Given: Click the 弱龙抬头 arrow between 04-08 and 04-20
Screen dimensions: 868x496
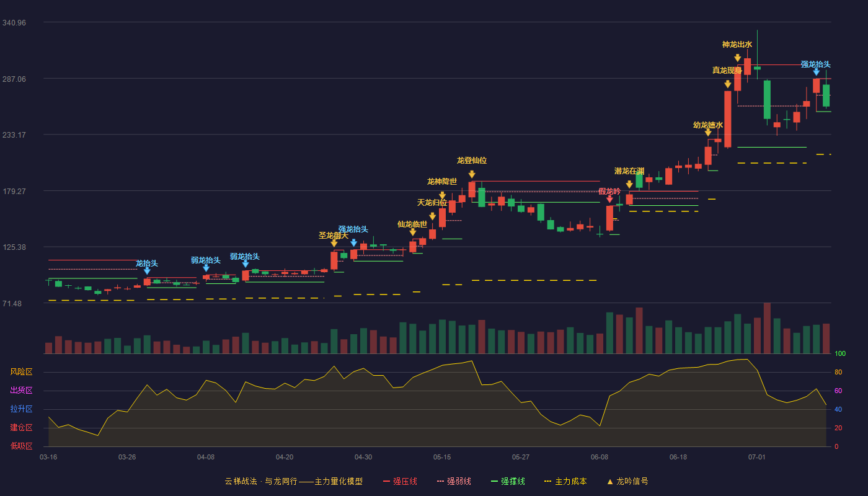Looking at the screenshot, I should [246, 264].
